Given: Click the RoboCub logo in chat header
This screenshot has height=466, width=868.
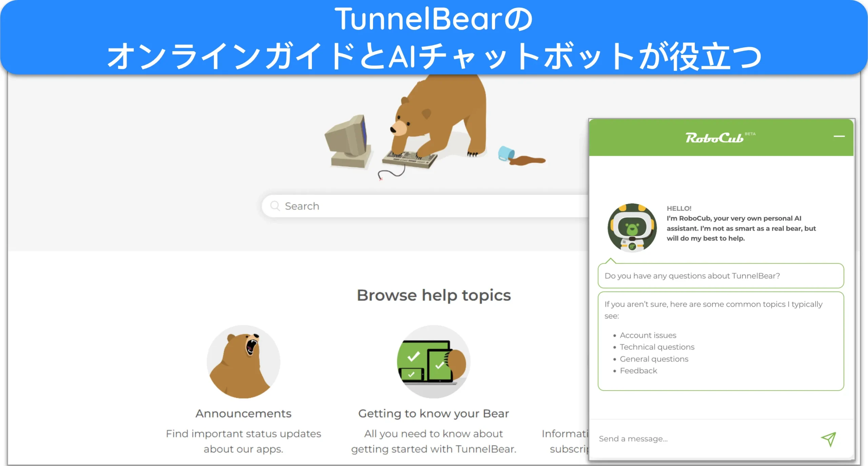Looking at the screenshot, I should pos(714,138).
